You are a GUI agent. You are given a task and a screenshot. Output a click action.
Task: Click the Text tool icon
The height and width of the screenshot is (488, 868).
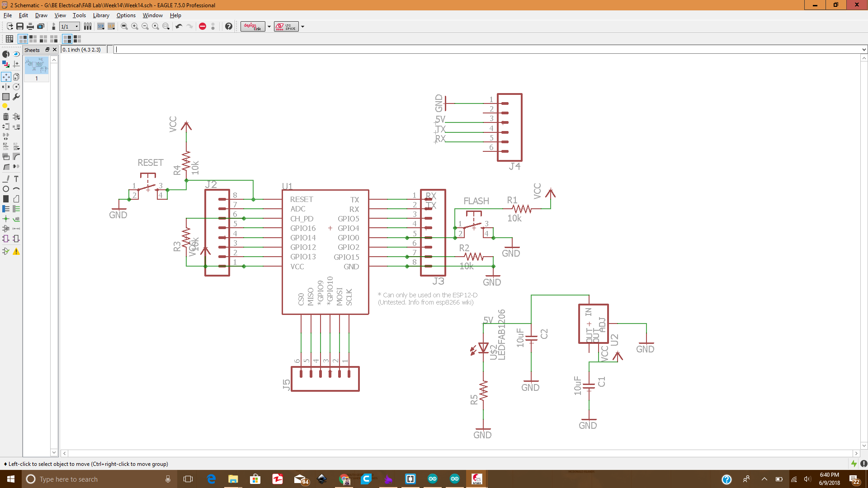(16, 179)
